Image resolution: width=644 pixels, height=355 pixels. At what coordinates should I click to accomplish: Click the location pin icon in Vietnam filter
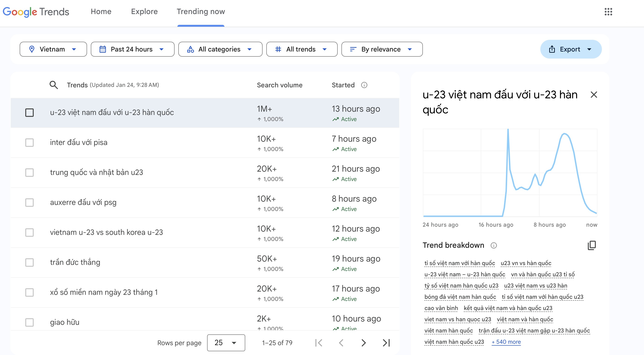[32, 49]
